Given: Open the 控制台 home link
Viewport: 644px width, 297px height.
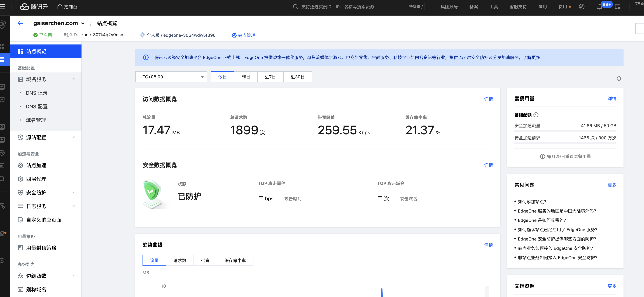Looking at the screenshot, I should (67, 7).
